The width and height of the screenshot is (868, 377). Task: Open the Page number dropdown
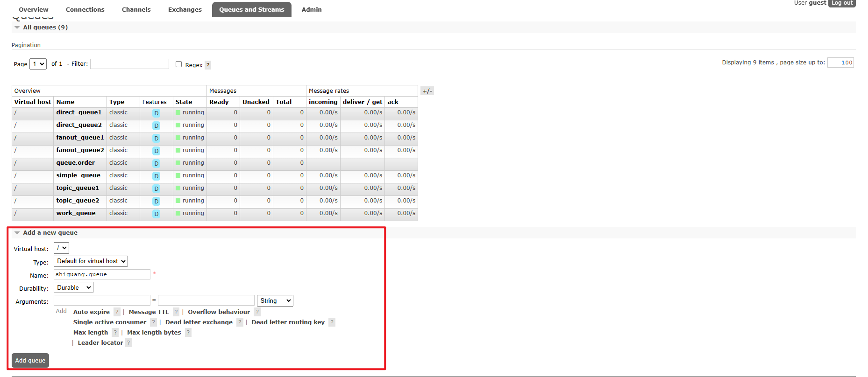(x=38, y=64)
